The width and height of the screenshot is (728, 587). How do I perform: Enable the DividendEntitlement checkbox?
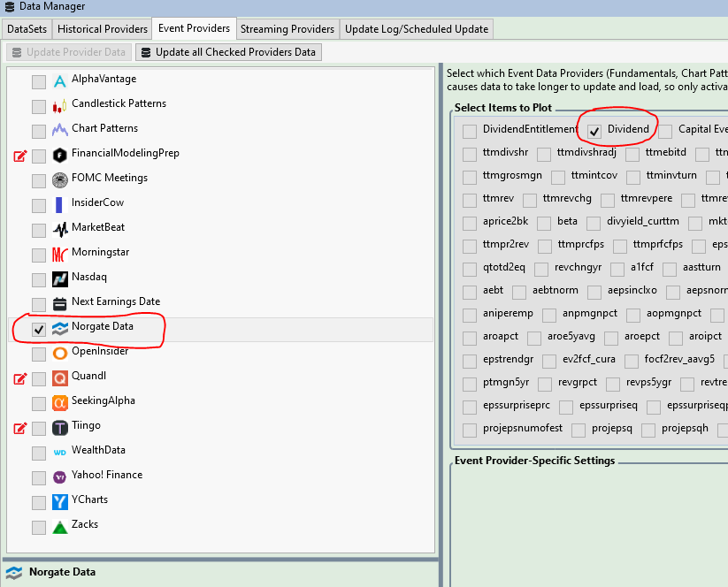click(470, 132)
